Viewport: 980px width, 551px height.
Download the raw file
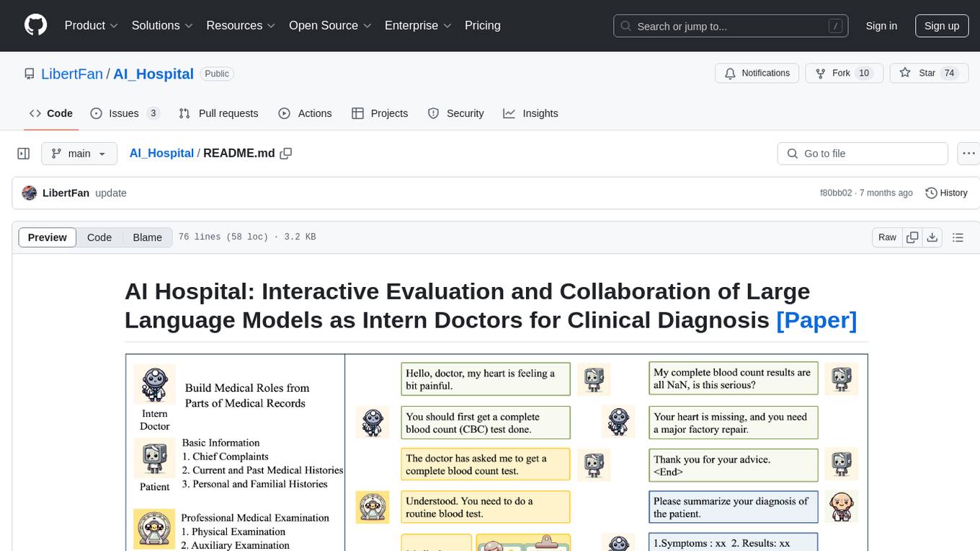click(932, 237)
